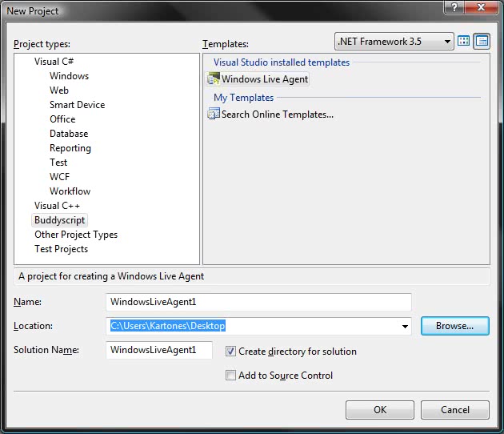
Task: Enable Add to Source Control checkbox
Action: tap(230, 375)
